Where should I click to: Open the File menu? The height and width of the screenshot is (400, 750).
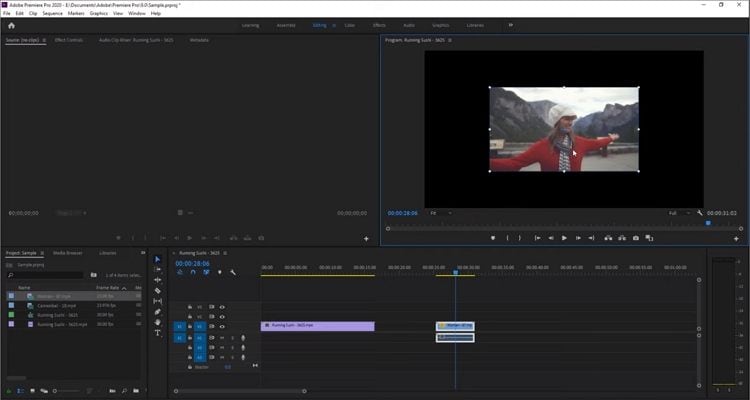tap(7, 13)
